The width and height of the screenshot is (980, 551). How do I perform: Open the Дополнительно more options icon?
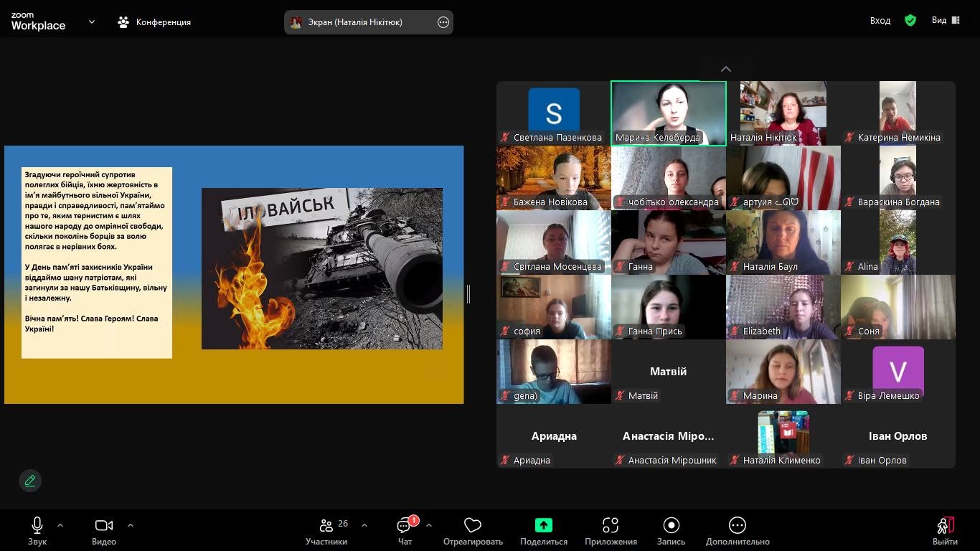click(738, 525)
